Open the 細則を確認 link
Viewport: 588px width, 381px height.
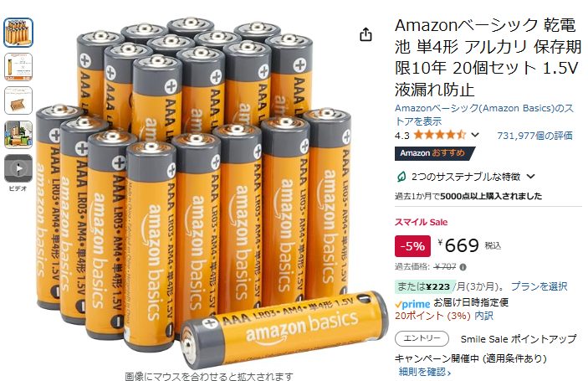coord(425,372)
